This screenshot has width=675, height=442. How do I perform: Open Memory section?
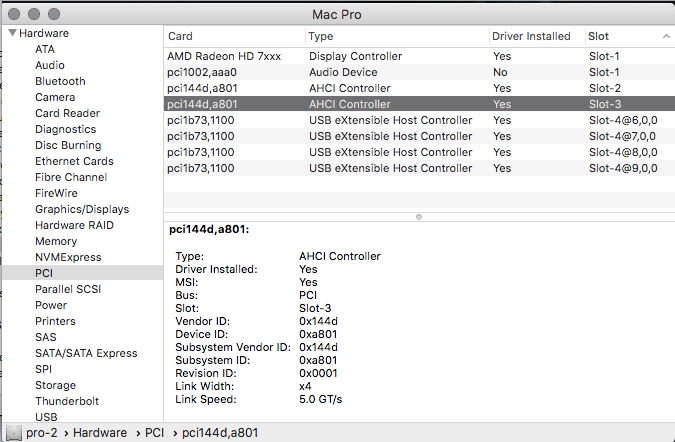point(56,241)
